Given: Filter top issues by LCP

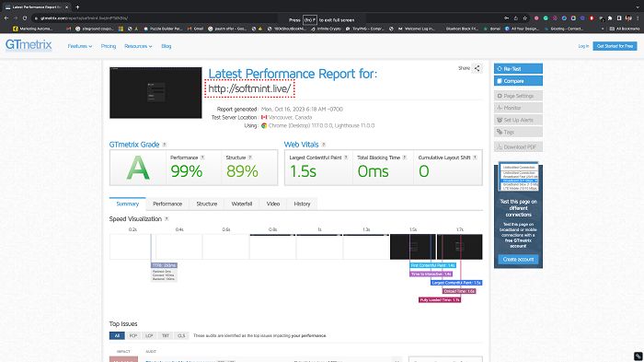Looking at the screenshot, I should 149,335.
